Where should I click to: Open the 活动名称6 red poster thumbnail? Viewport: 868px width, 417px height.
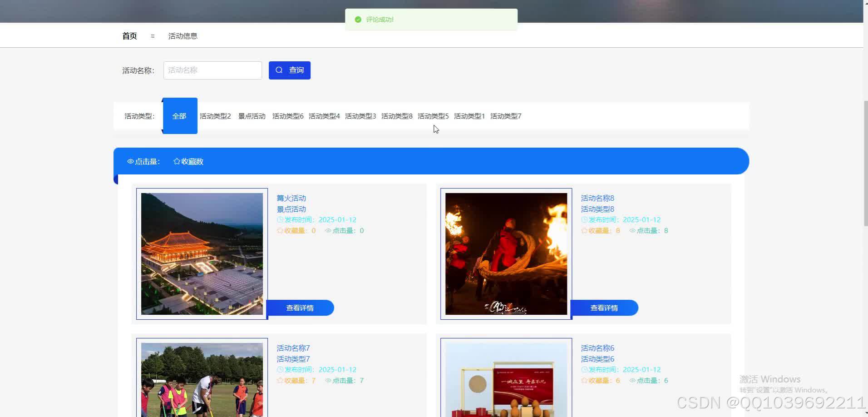506,380
